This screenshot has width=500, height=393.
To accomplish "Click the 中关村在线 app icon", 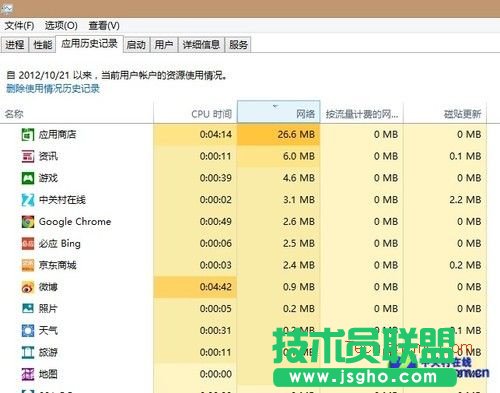I will coord(28,200).
